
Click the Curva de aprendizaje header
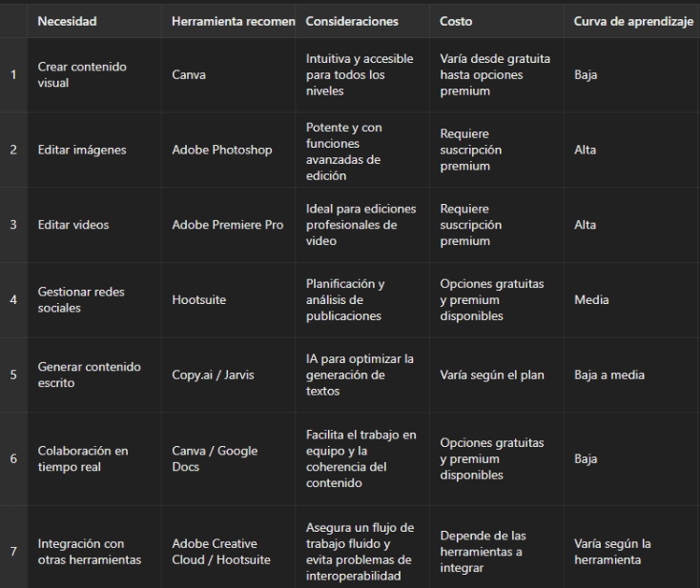click(x=632, y=21)
